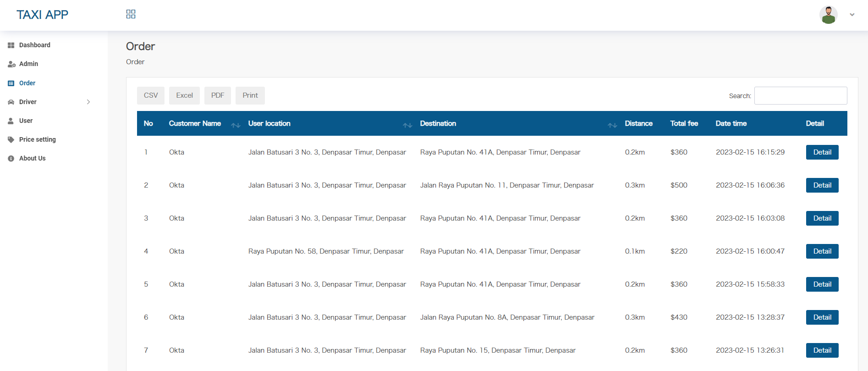Click the Order list icon in sidebar
This screenshot has width=868, height=371.
pyautogui.click(x=11, y=83)
